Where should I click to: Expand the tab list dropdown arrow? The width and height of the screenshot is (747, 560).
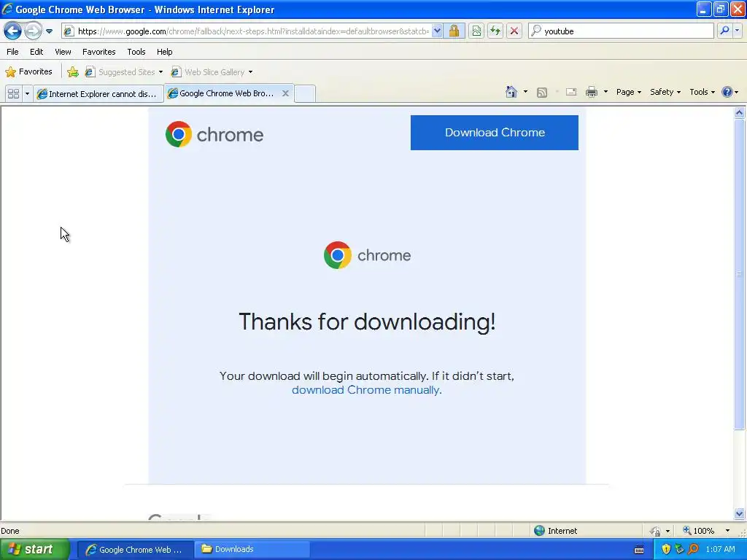(27, 94)
